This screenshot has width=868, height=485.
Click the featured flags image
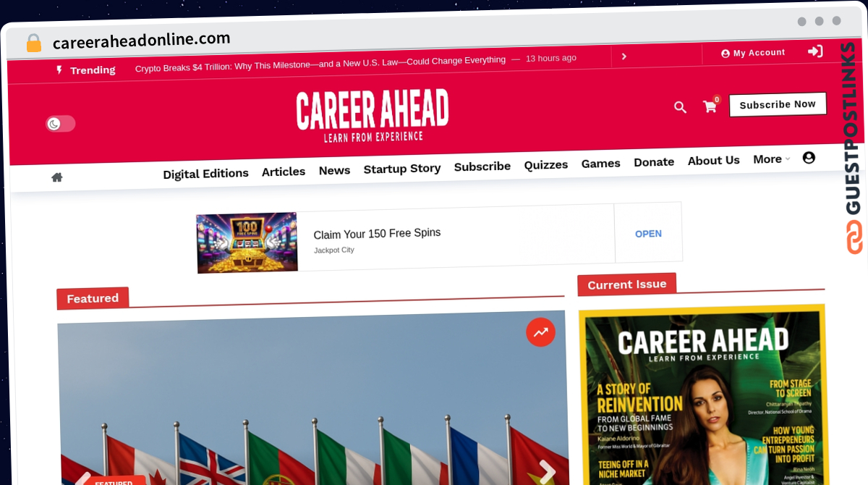(x=312, y=398)
